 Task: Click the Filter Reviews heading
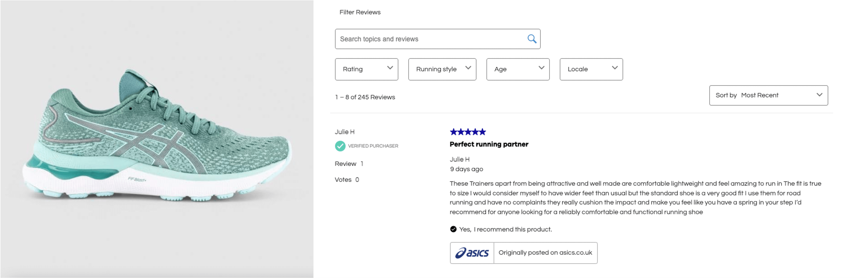click(360, 12)
